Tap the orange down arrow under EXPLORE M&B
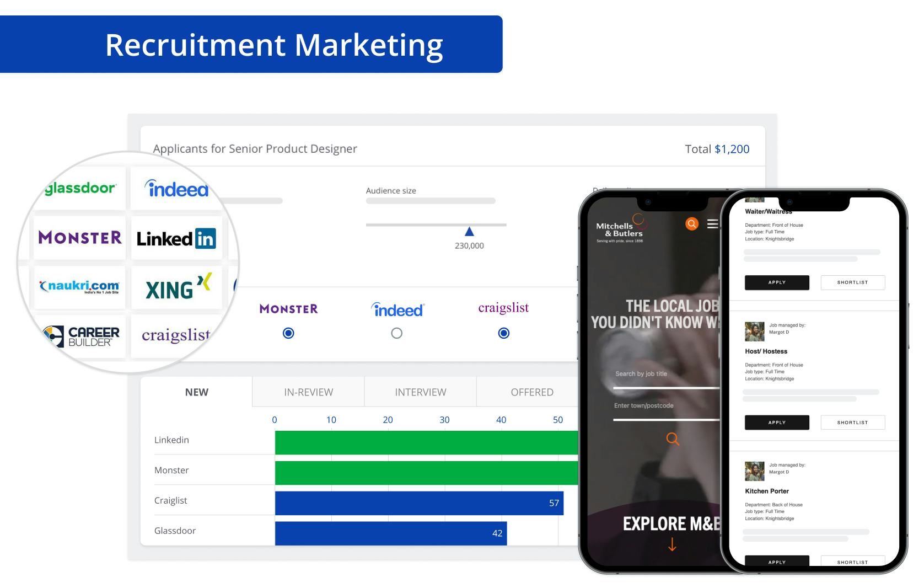Viewport: 924px width, 588px height. coord(672,544)
